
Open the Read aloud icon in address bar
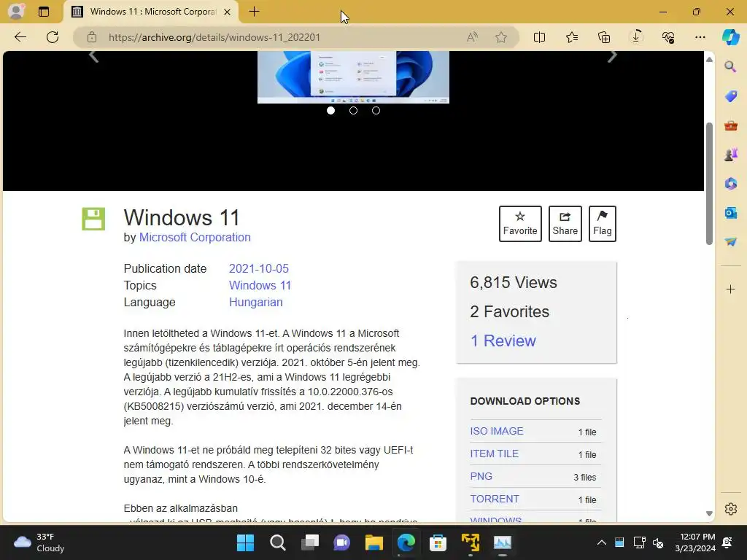[x=472, y=37]
